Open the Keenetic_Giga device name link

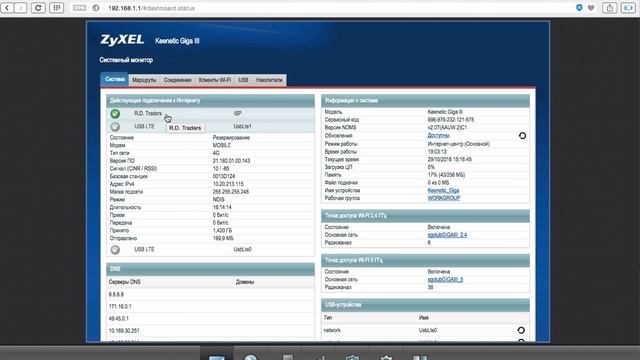point(443,191)
